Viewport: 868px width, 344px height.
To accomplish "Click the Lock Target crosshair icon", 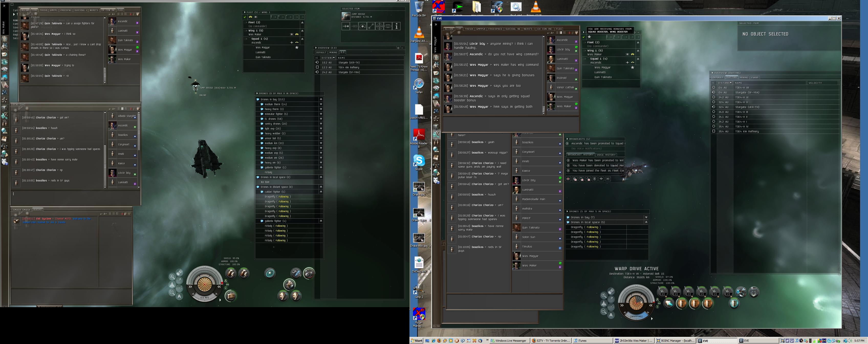I will click(379, 26).
